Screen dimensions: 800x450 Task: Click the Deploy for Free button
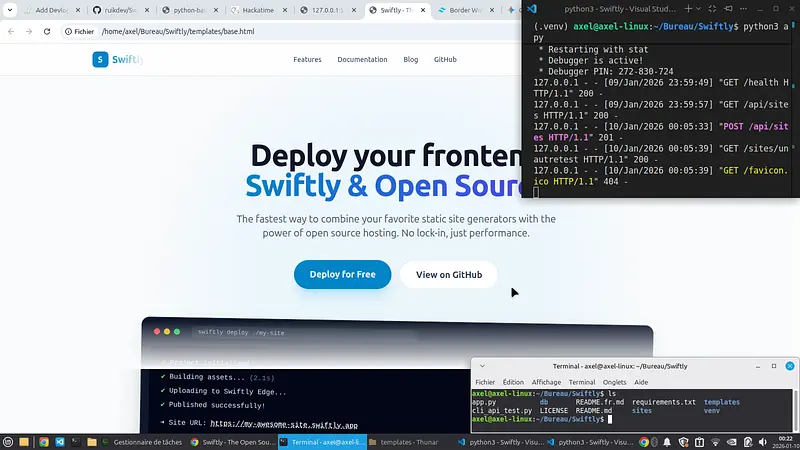click(x=342, y=275)
